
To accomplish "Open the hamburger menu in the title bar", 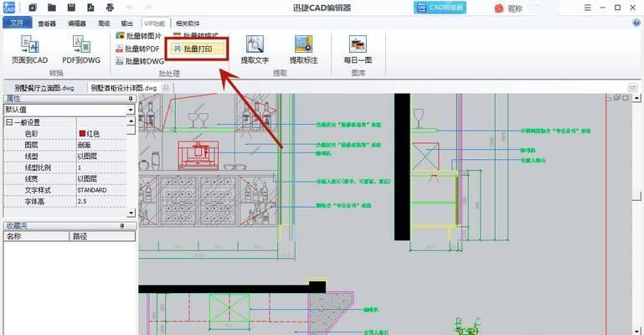I will pyautogui.click(x=588, y=8).
